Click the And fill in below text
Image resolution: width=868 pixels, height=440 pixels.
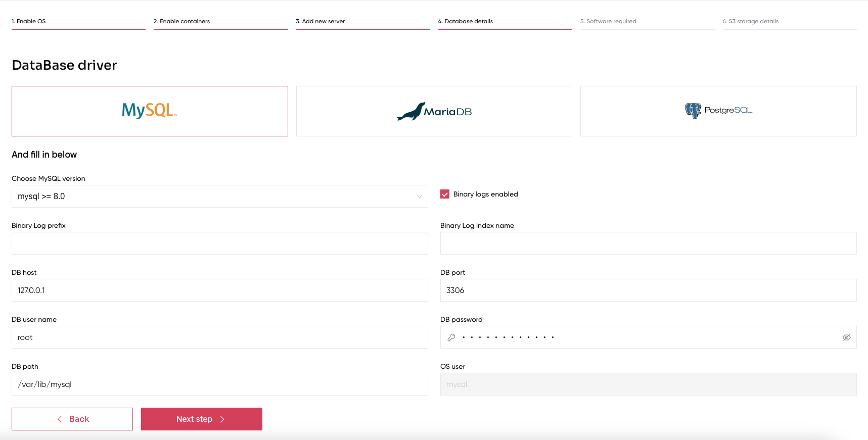click(44, 155)
